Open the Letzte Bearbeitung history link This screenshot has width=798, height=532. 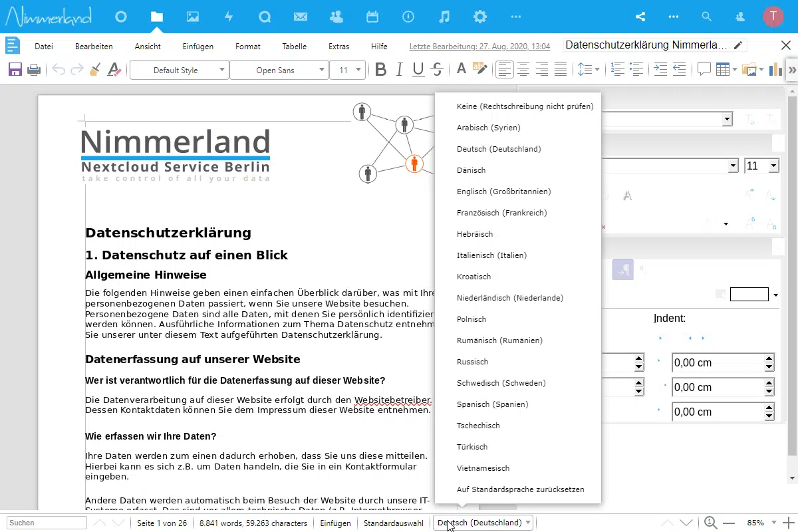tap(479, 47)
